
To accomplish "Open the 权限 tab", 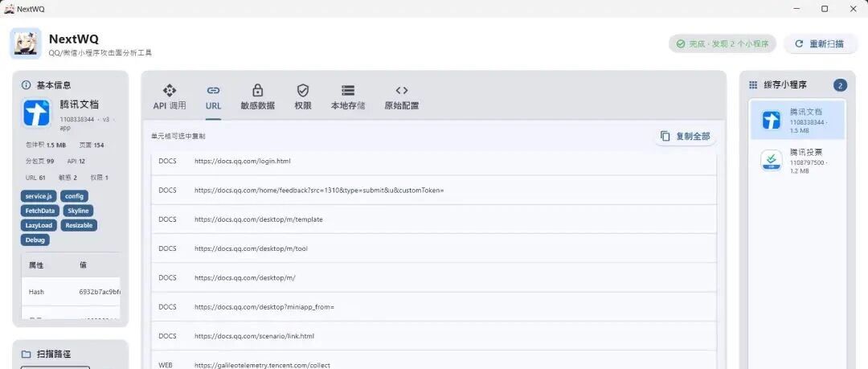I will (303, 96).
